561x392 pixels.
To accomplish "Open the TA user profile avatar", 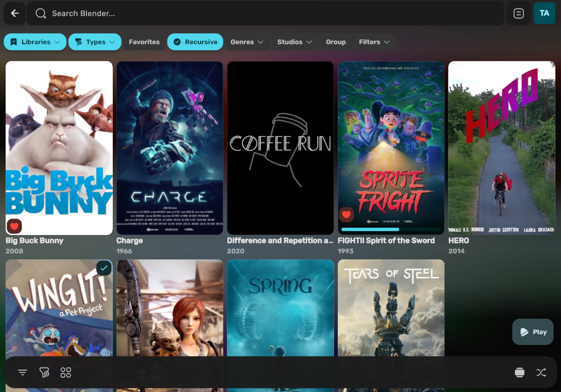I will pos(544,13).
